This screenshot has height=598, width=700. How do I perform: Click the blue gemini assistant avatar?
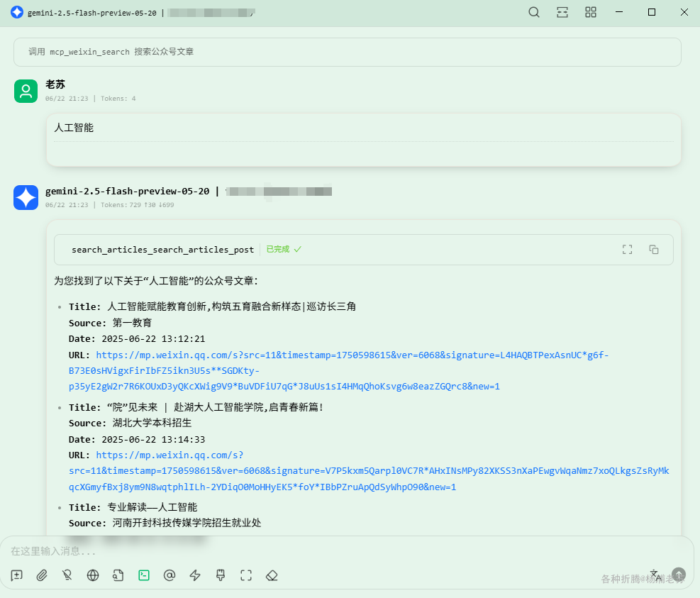tap(26, 197)
